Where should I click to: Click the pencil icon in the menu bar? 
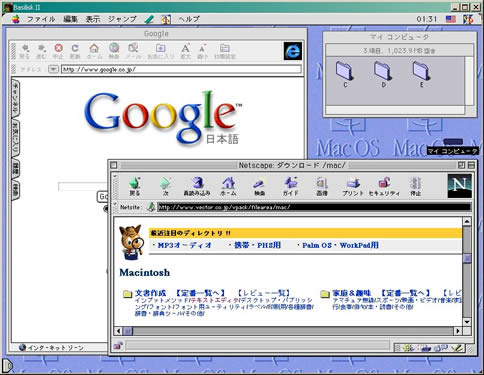pyautogui.click(x=149, y=19)
